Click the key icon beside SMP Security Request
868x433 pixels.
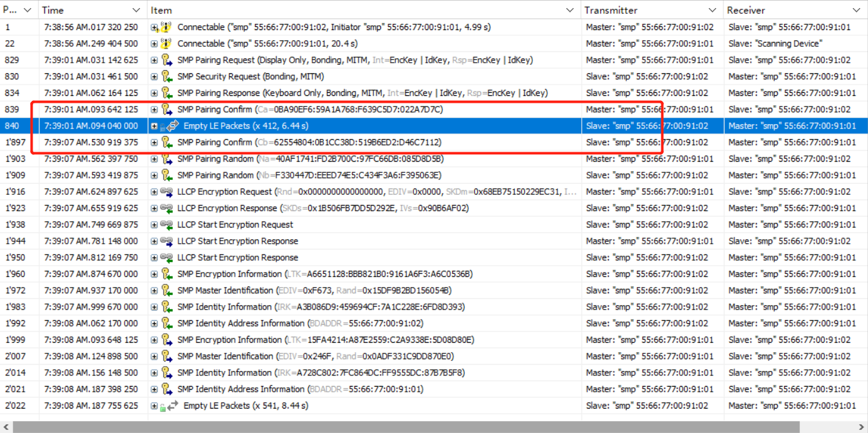[x=164, y=76]
